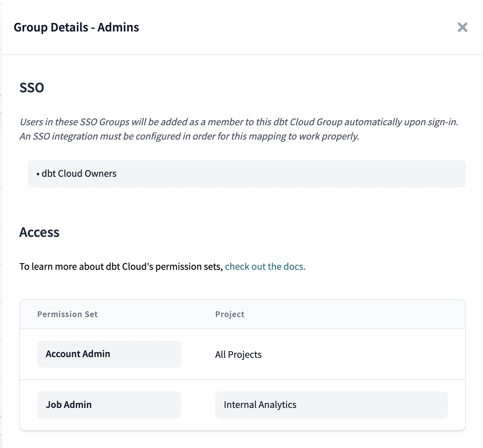This screenshot has height=448, width=483.
Task: Click the Group Details - Admins title
Action: 76,27
